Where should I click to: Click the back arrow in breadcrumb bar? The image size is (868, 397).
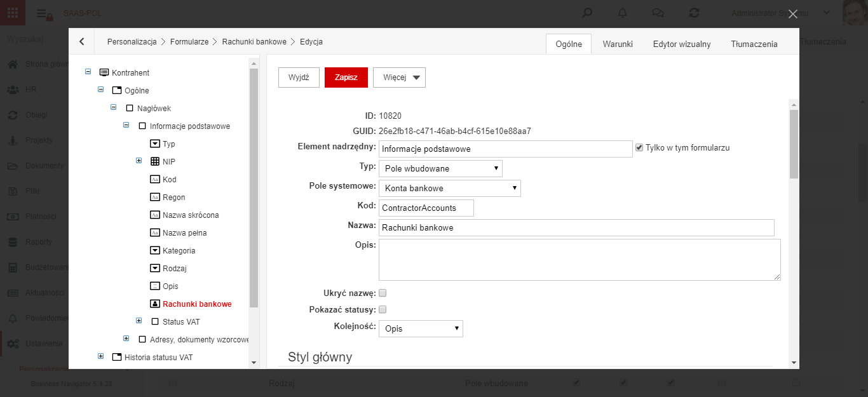point(81,42)
